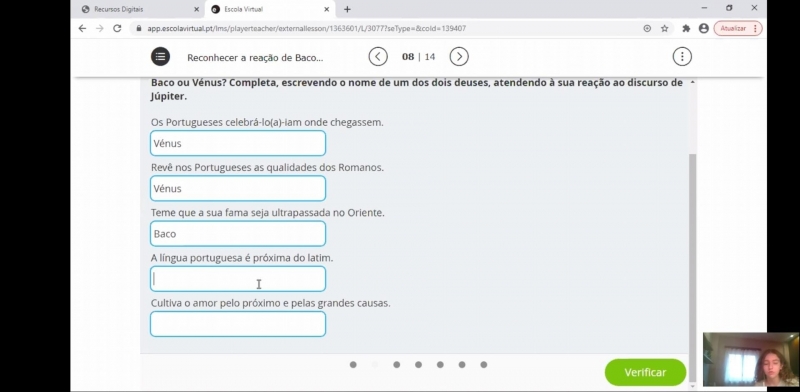Click empty field under língua portuguesa sentence

pyautogui.click(x=238, y=279)
